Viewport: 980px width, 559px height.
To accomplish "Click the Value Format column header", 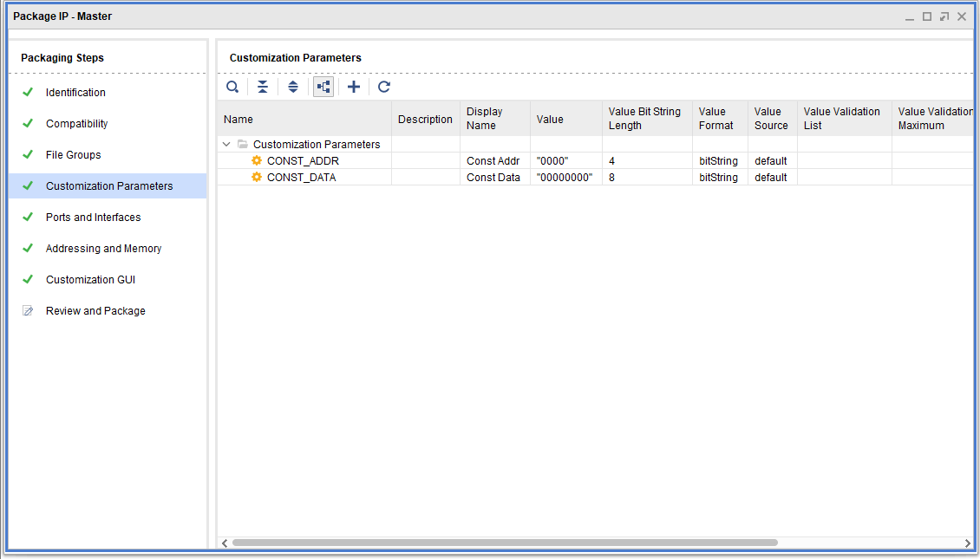I will 720,119.
